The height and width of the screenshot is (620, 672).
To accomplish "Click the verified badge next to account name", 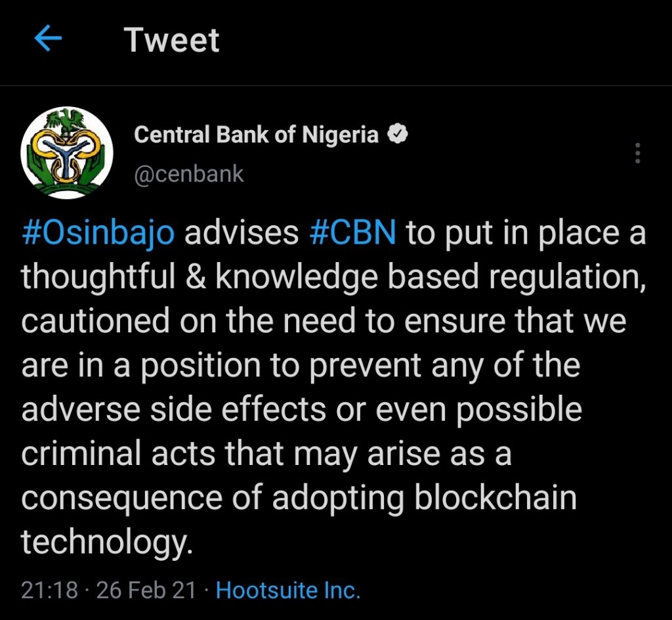I will 398,135.
